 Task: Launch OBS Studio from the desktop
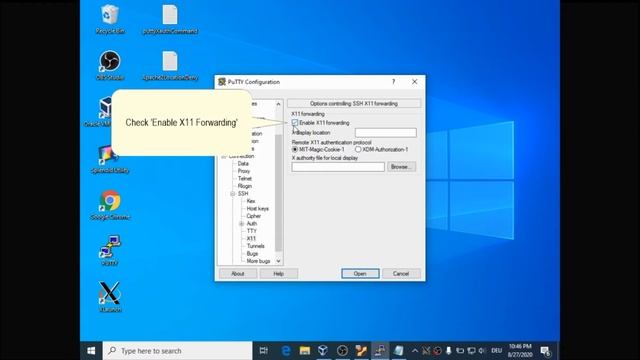pos(109,65)
